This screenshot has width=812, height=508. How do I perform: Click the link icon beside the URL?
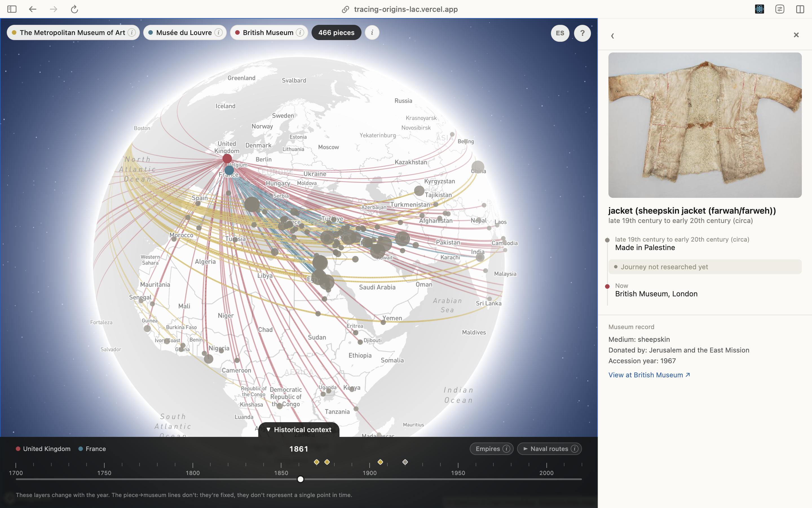click(x=345, y=9)
